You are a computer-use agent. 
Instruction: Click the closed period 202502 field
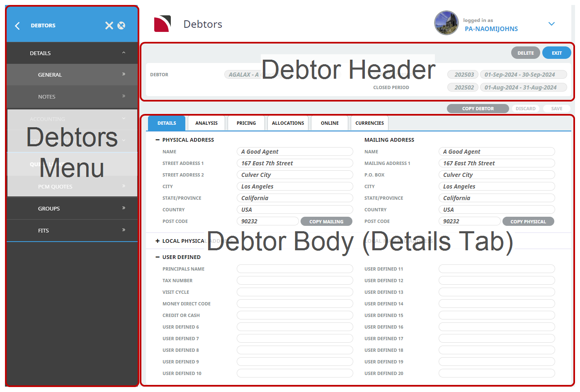pyautogui.click(x=463, y=87)
